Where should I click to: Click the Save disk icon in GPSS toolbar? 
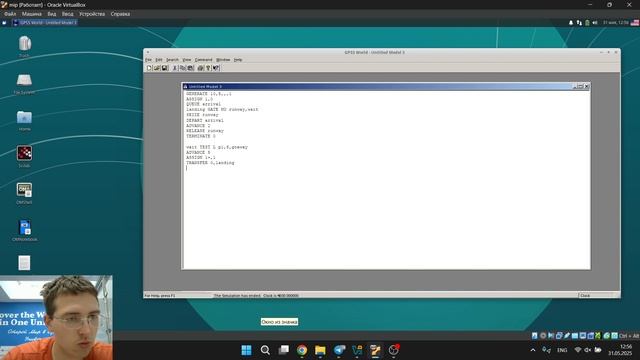click(164, 68)
